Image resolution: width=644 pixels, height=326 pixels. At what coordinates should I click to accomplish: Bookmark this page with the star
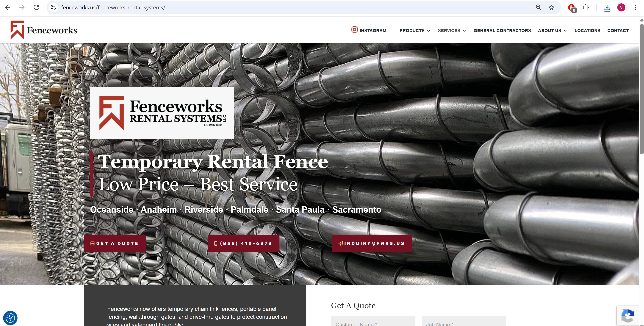pos(552,8)
